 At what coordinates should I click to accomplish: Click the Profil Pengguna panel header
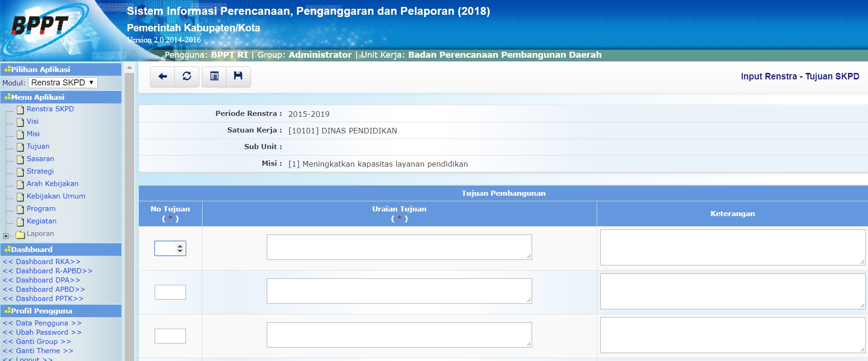(61, 311)
